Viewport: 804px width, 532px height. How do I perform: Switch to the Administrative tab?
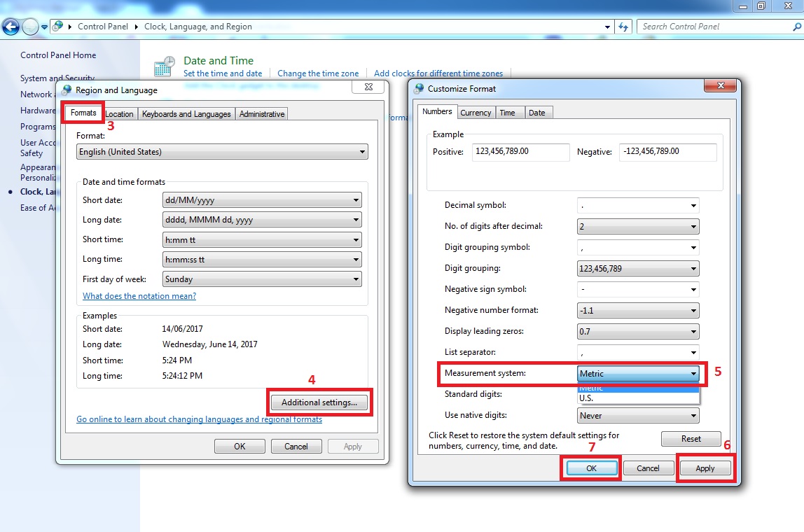click(261, 114)
